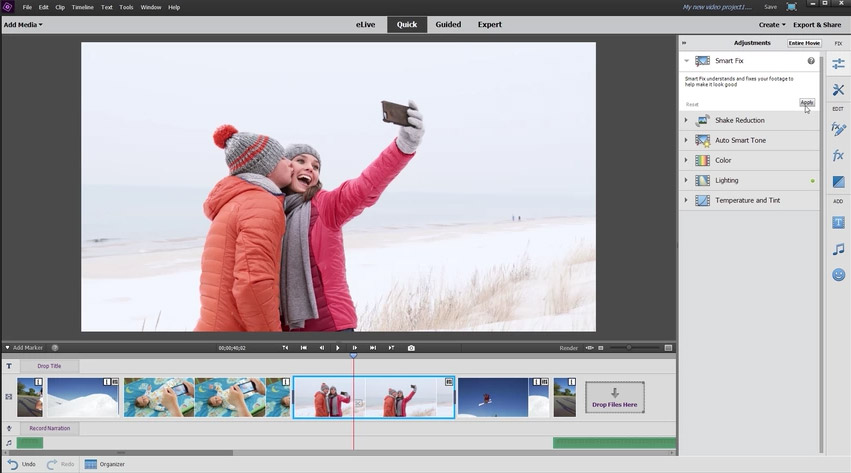Switch to the eLive tab

pyautogui.click(x=365, y=25)
